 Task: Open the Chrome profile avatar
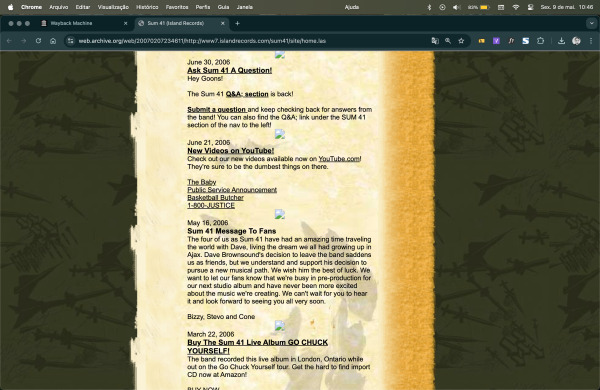pyautogui.click(x=576, y=41)
